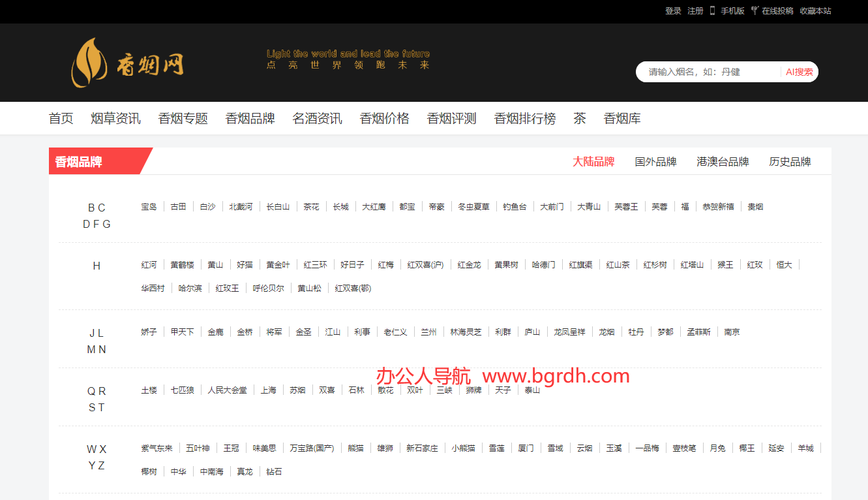Switch to the 大陆品牌 tab
Screen dimensions: 868x500
593,162
